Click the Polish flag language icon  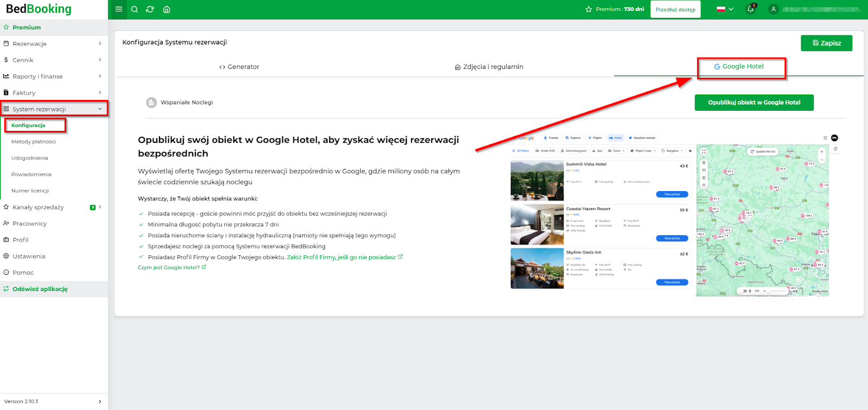(x=721, y=9)
